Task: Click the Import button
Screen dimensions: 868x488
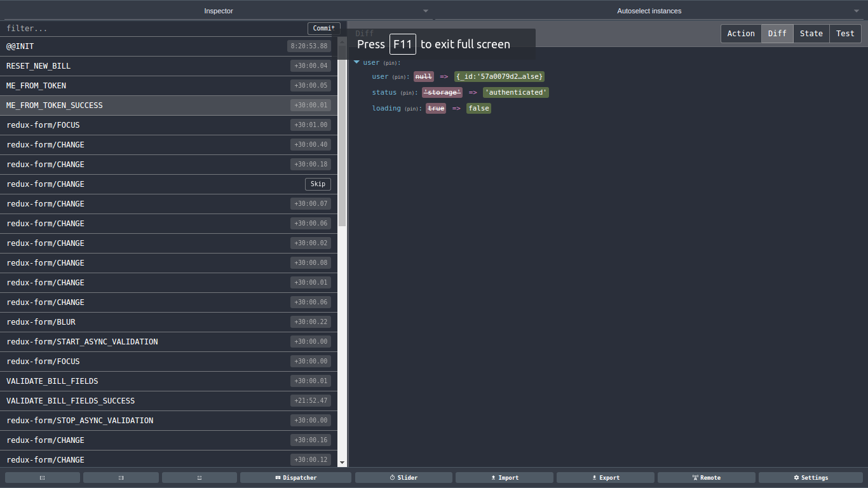Action: 505,477
